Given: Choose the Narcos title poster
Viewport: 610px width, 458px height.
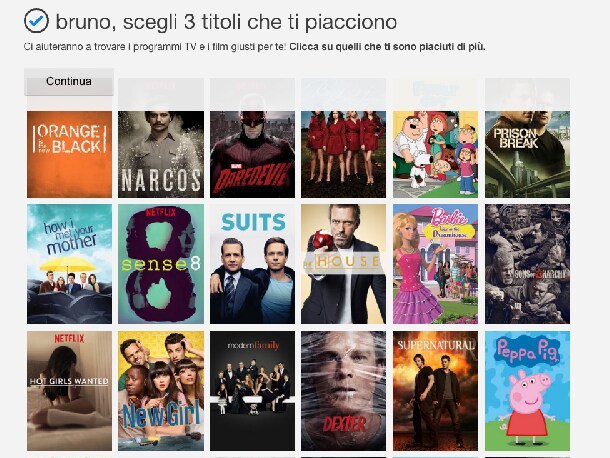Looking at the screenshot, I should pyautogui.click(x=161, y=154).
